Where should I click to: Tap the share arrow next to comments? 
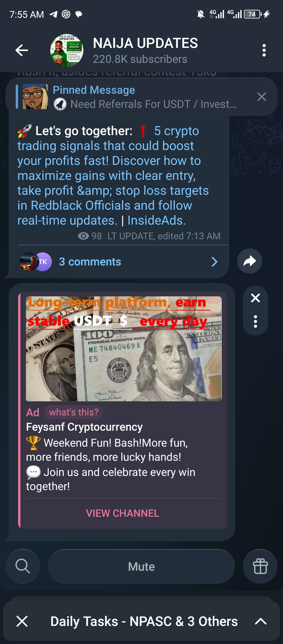[249, 261]
